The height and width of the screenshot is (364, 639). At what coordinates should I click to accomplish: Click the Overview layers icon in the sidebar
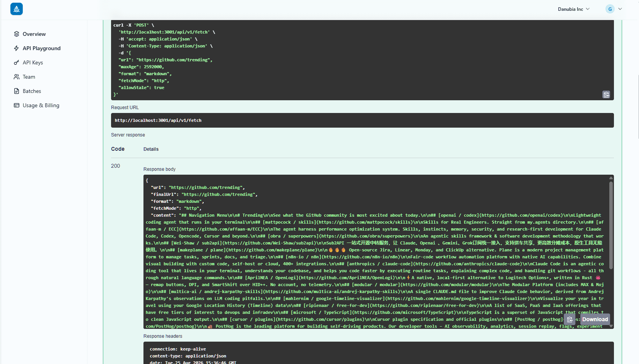tap(17, 34)
